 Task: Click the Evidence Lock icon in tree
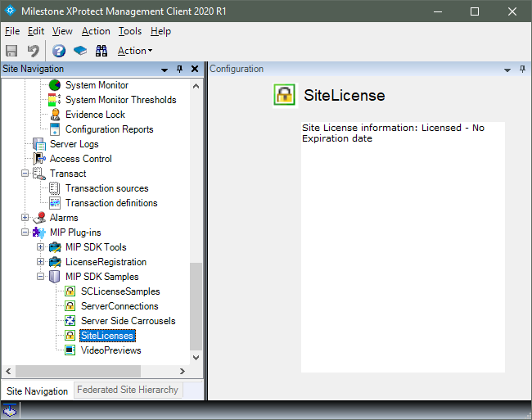pos(55,115)
